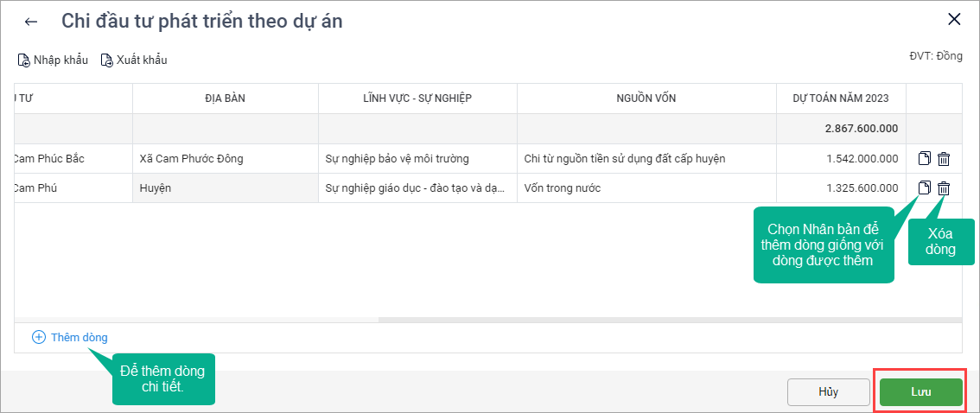Screen dimensions: 980x413
Task: Click the back arrow beside the title
Action: click(x=31, y=22)
